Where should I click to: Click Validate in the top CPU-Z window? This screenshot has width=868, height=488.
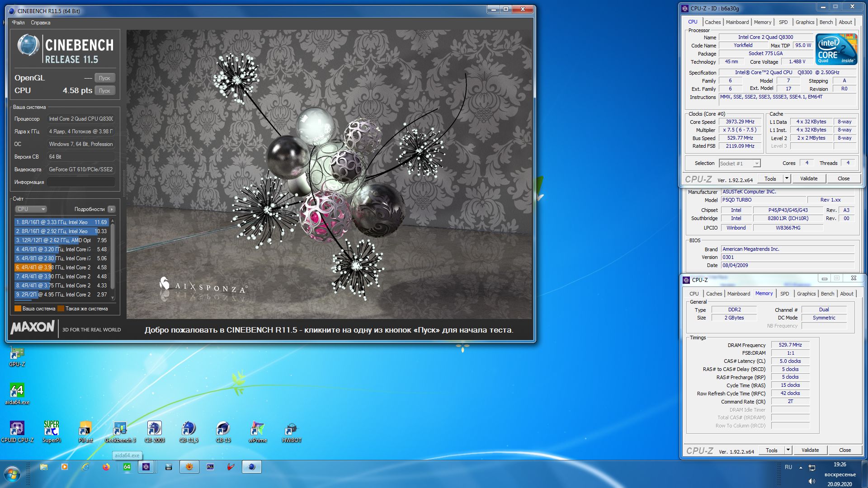pyautogui.click(x=809, y=178)
